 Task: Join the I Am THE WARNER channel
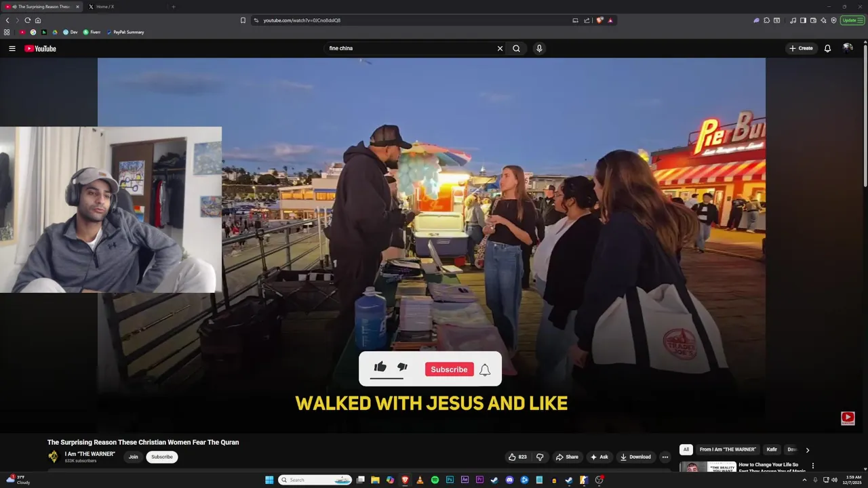[x=134, y=457]
